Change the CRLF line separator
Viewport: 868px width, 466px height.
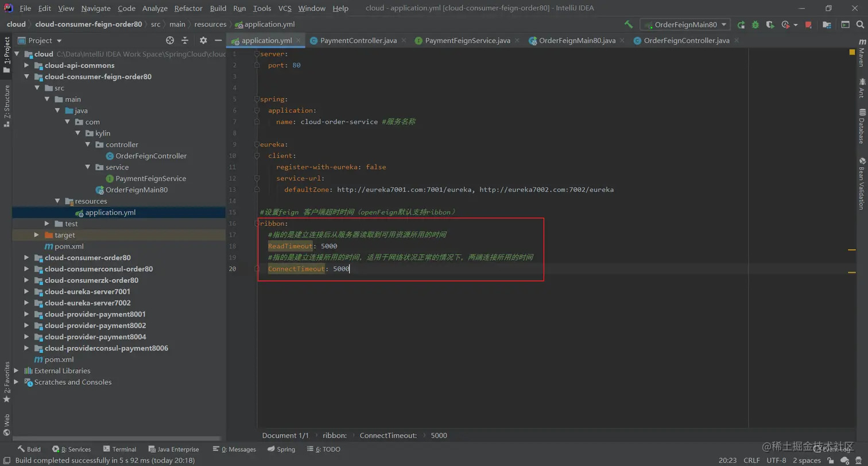tap(751, 460)
